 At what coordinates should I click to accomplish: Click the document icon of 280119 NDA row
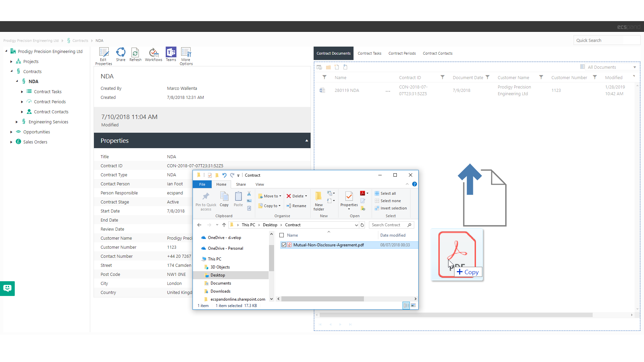click(322, 90)
